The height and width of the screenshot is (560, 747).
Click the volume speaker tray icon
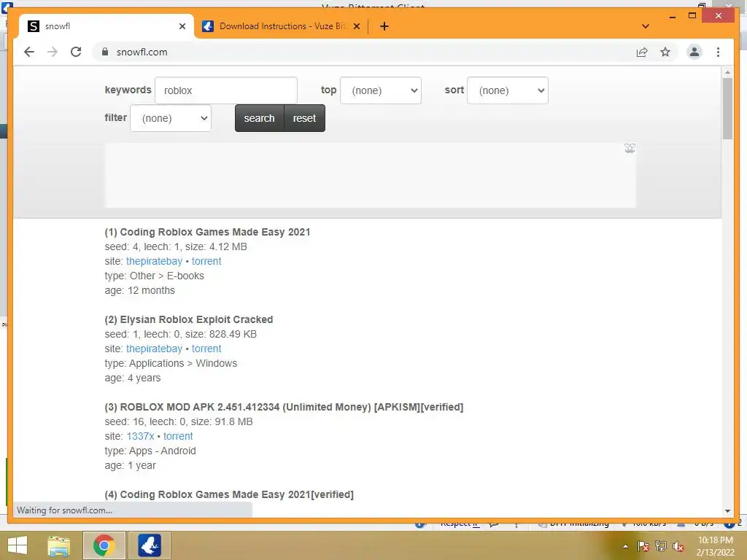click(x=678, y=546)
